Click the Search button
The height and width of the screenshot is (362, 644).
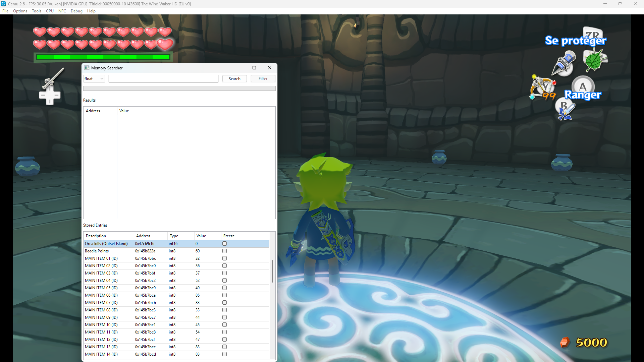point(234,79)
